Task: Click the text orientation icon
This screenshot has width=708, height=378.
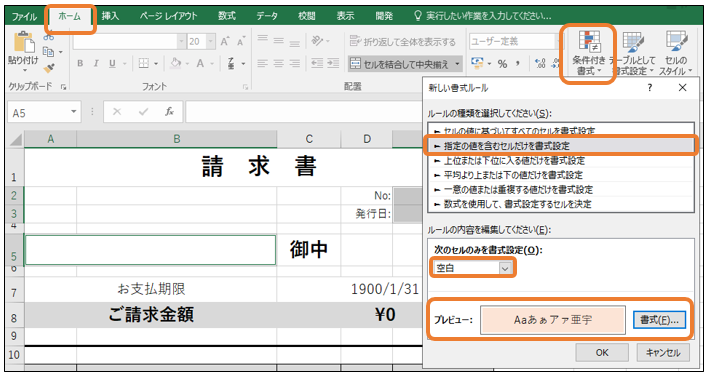Action: (317, 41)
